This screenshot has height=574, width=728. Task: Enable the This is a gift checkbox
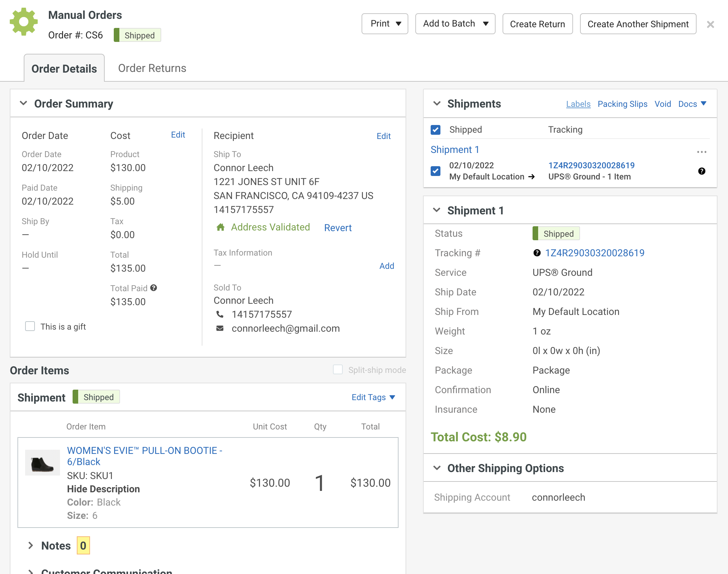30,326
